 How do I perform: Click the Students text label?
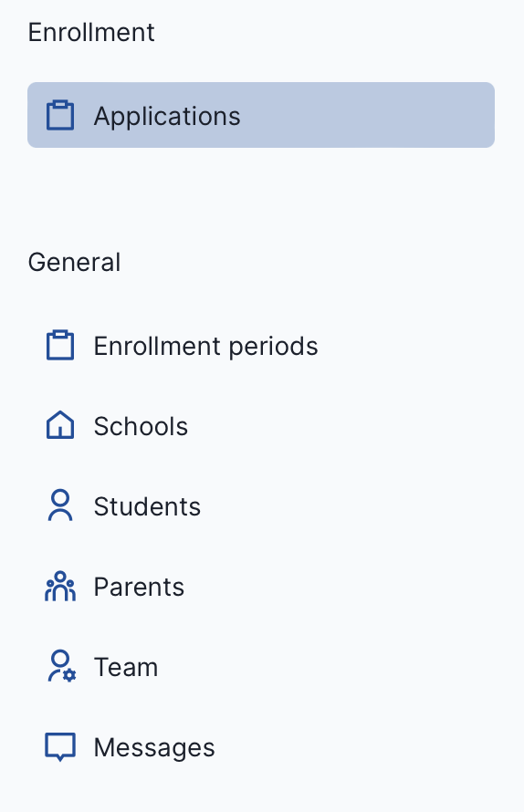click(147, 506)
